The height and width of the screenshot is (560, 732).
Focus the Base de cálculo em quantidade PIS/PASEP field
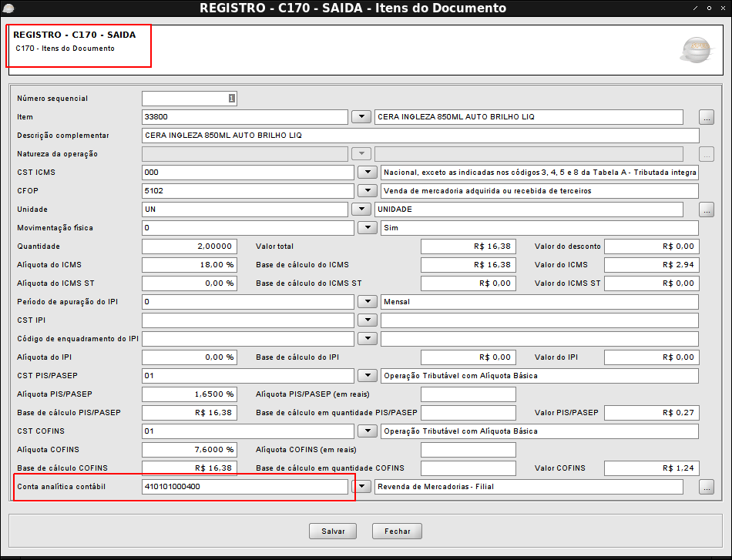point(468,413)
